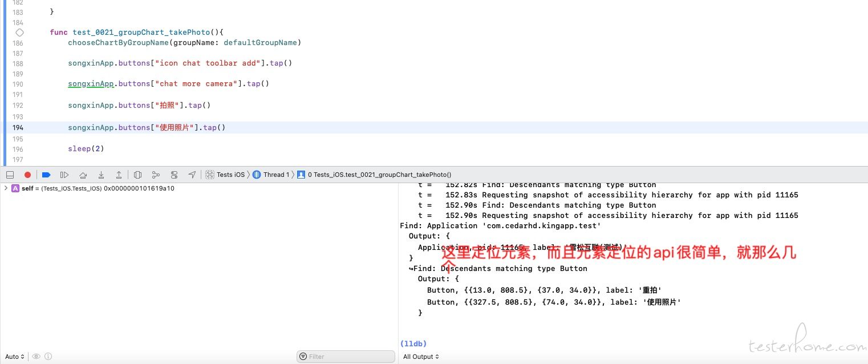868x364 pixels.
Task: Select Tests iOS process in jump bar
Action: (225, 175)
